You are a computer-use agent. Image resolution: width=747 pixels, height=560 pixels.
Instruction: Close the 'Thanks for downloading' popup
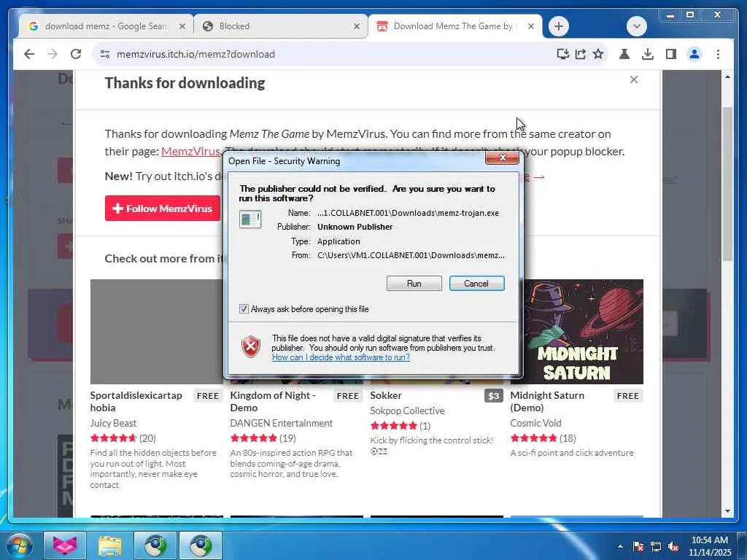click(x=634, y=79)
